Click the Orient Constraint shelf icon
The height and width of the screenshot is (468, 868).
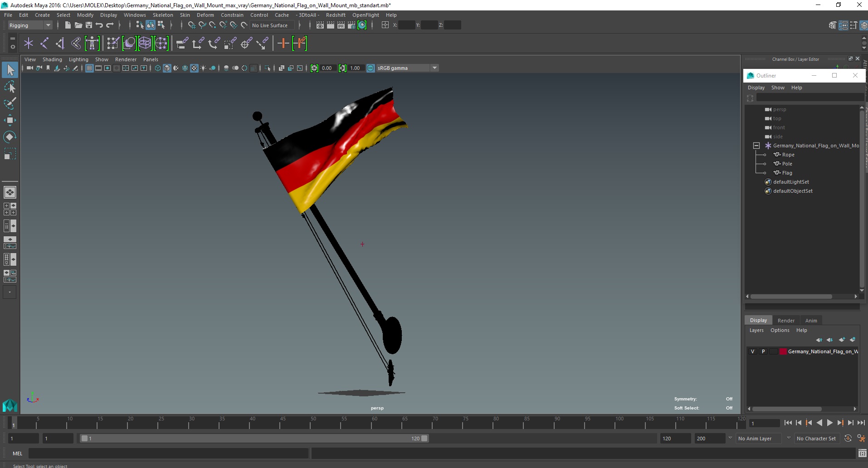coord(214,44)
